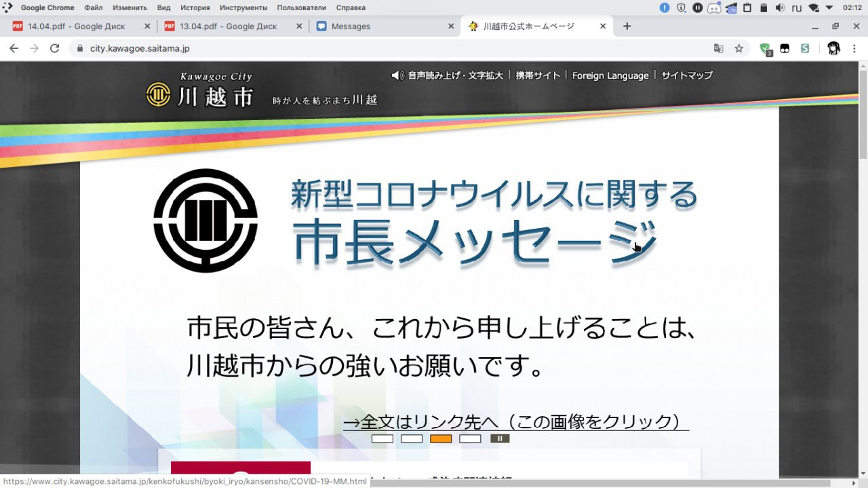This screenshot has height=488, width=868.
Task: Click the pause circle tray icon
Action: pyautogui.click(x=698, y=8)
